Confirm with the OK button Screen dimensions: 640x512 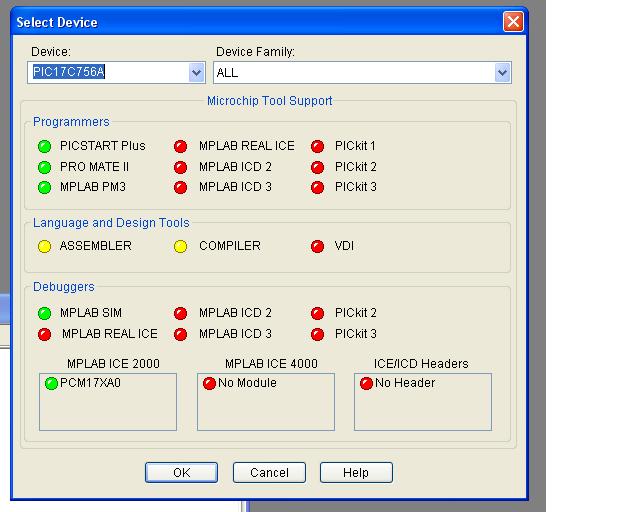[x=181, y=472]
